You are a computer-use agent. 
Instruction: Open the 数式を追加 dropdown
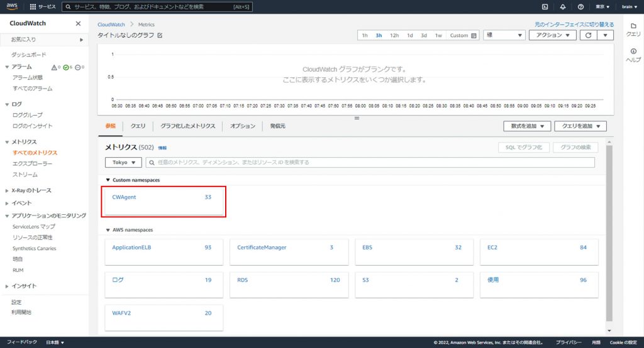point(527,126)
